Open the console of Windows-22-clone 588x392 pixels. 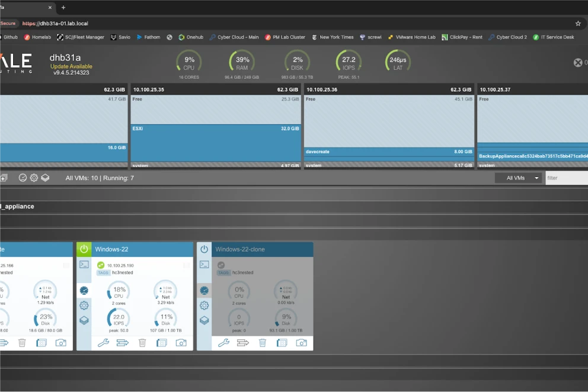tap(204, 265)
